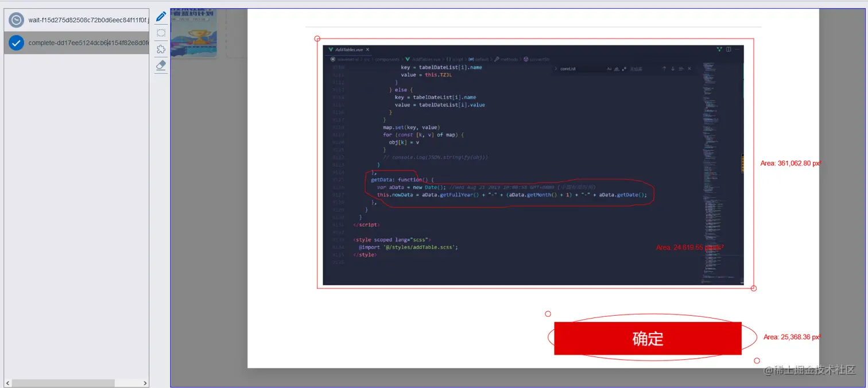Open the puzzle-piece plugin tool
The image size is (868, 388).
pyautogui.click(x=161, y=49)
